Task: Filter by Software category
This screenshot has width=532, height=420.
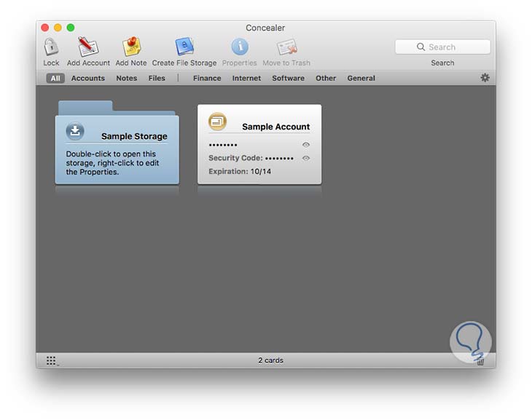Action: pyautogui.click(x=288, y=79)
